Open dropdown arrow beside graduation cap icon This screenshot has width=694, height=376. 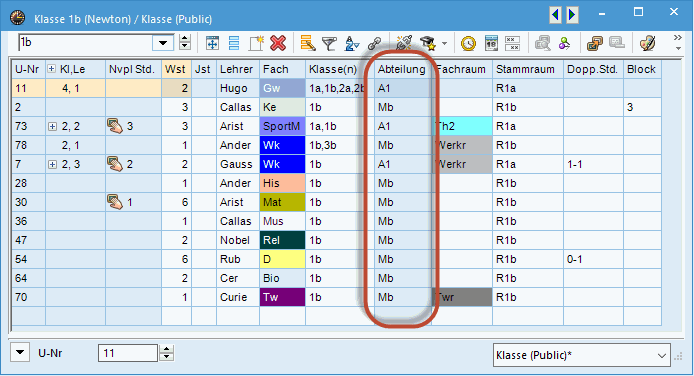point(444,43)
